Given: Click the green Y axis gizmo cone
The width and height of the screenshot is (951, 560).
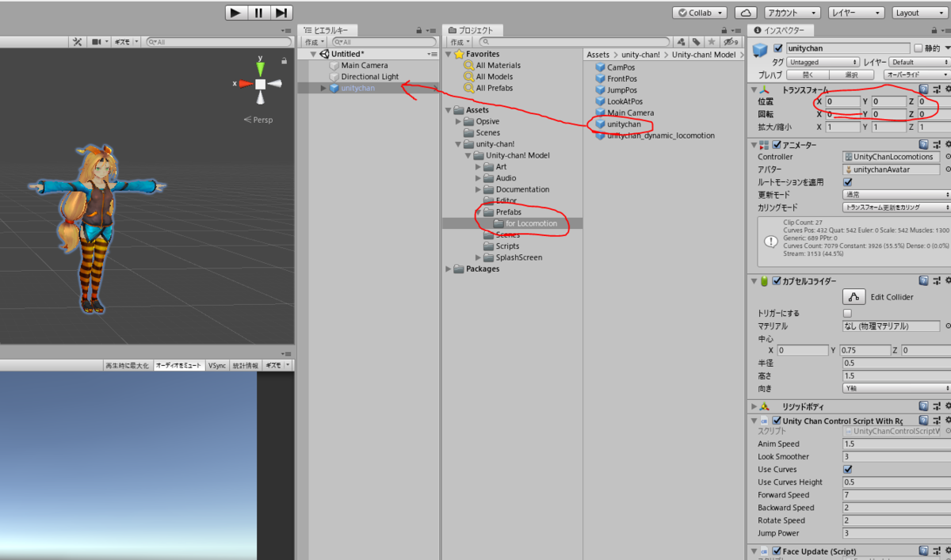Looking at the screenshot, I should (x=260, y=68).
